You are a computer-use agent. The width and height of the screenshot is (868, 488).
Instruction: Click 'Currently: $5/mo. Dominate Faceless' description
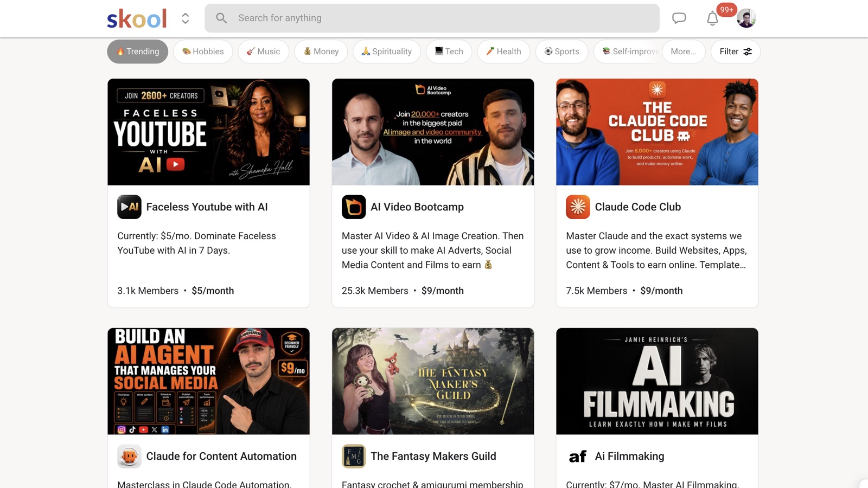[x=196, y=243]
